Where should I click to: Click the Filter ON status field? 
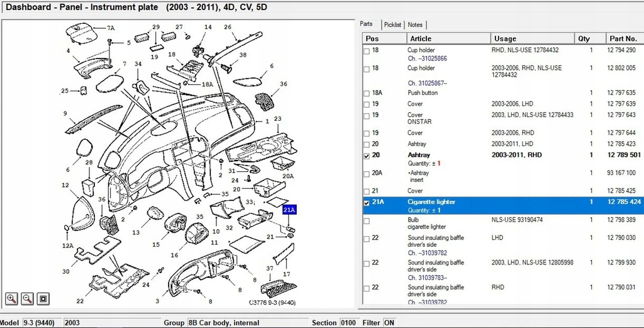389,323
